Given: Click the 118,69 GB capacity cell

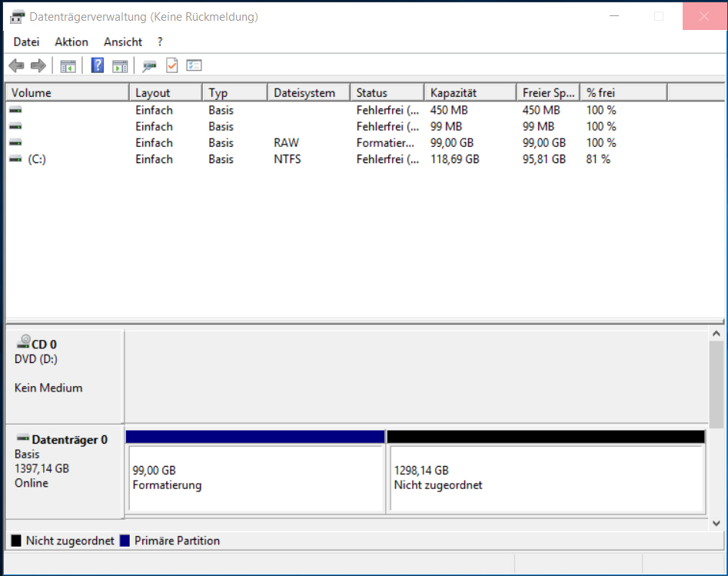Looking at the screenshot, I should (454, 159).
